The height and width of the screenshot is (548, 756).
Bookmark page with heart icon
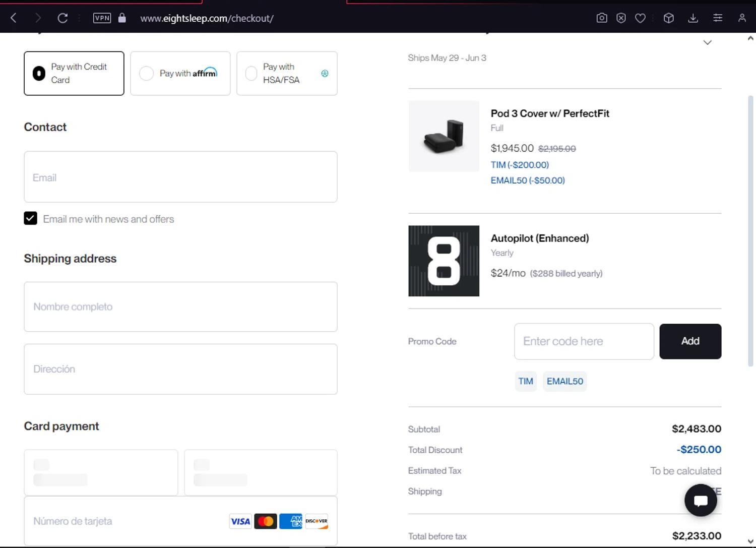(x=640, y=18)
